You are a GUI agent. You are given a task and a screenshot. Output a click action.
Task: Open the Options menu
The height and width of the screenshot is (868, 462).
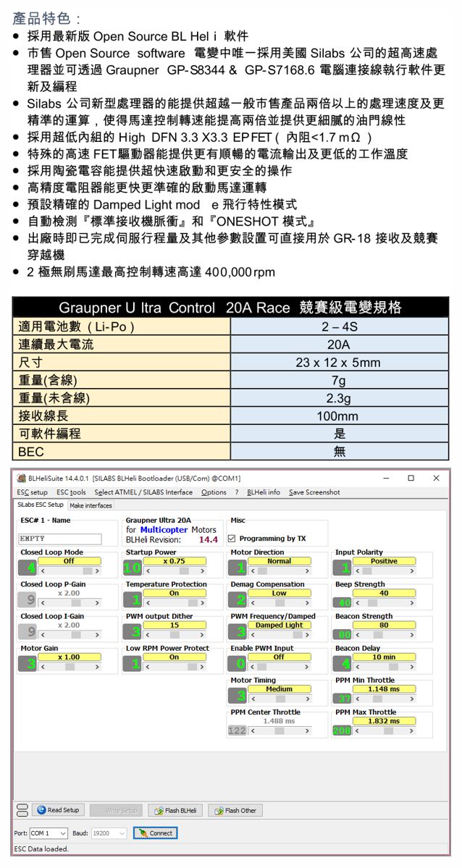point(214,492)
